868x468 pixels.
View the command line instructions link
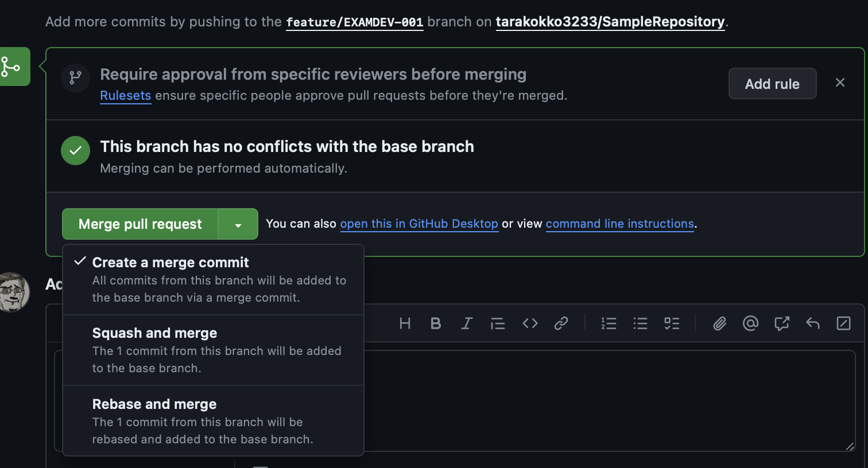click(x=619, y=224)
